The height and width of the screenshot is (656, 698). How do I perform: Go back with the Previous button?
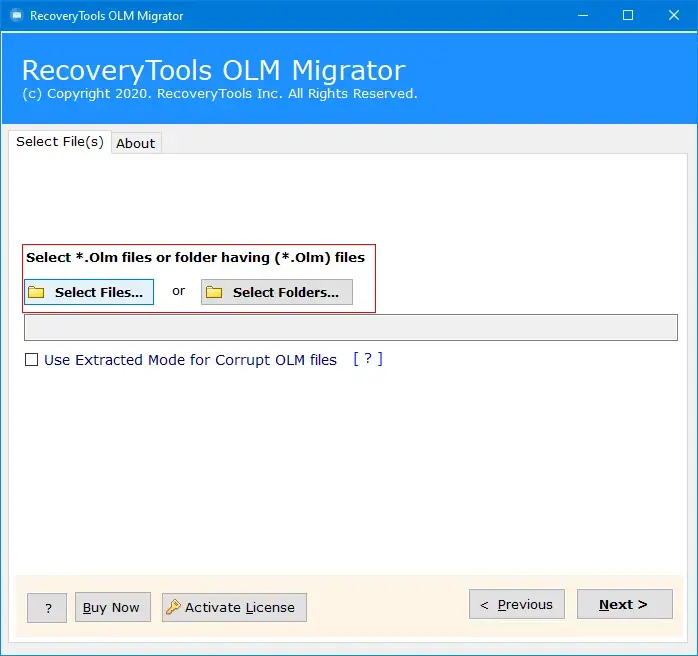coord(517,604)
